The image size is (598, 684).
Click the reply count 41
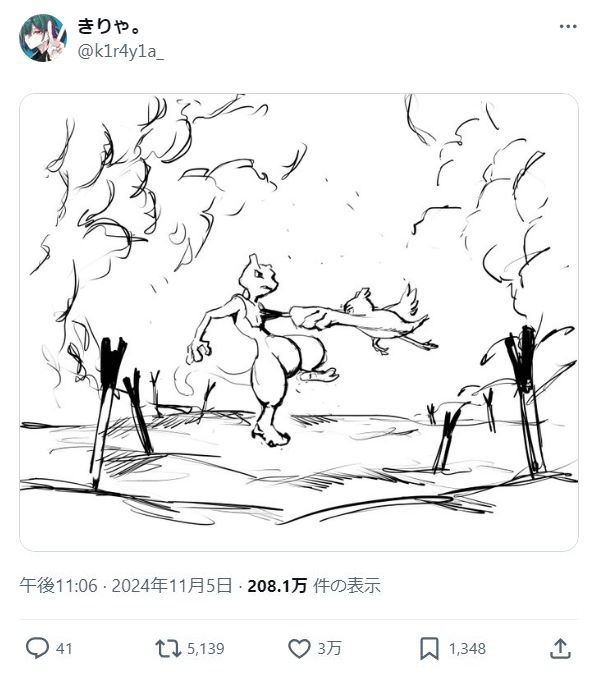(64, 649)
